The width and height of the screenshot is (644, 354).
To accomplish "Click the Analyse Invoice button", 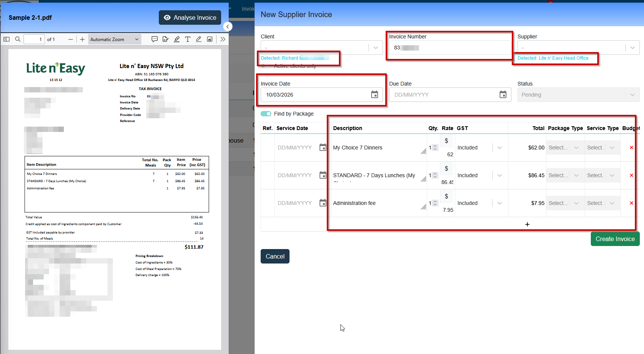I will [190, 17].
